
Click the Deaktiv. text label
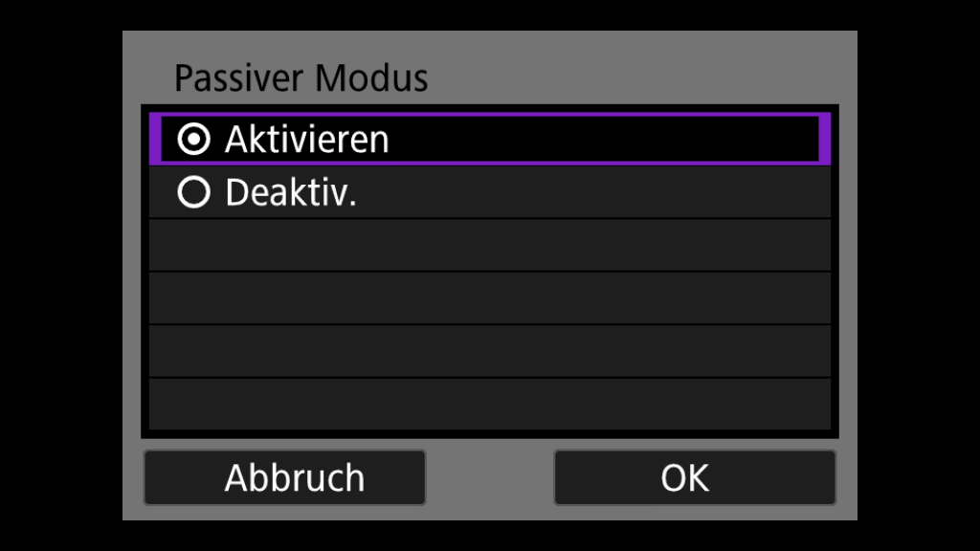(x=291, y=192)
